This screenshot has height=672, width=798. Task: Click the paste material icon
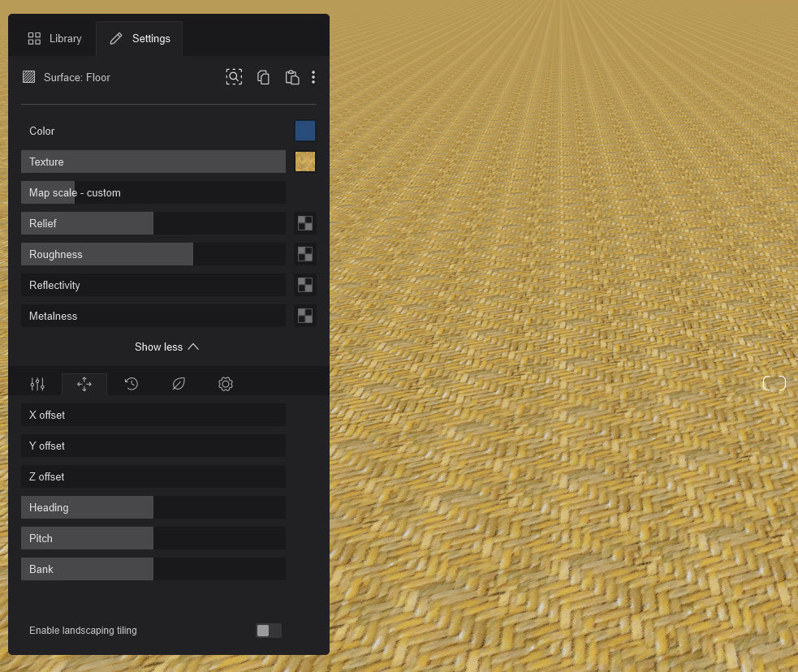[x=292, y=77]
